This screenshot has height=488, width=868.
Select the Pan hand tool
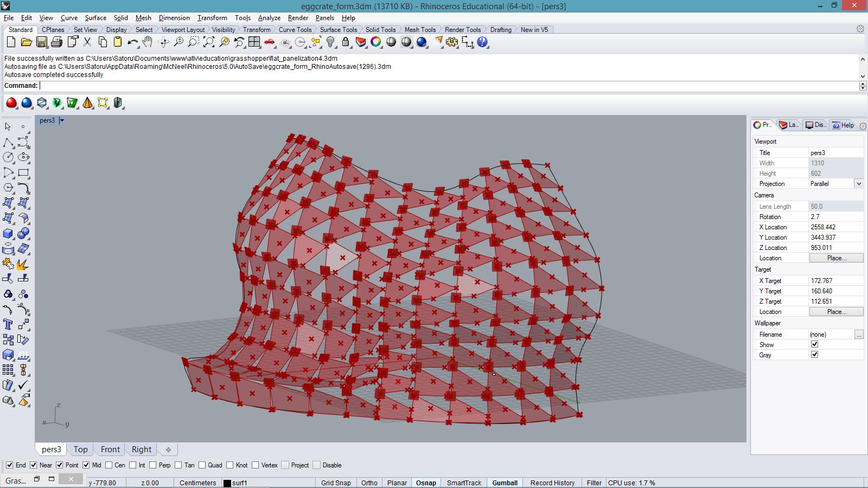[148, 42]
